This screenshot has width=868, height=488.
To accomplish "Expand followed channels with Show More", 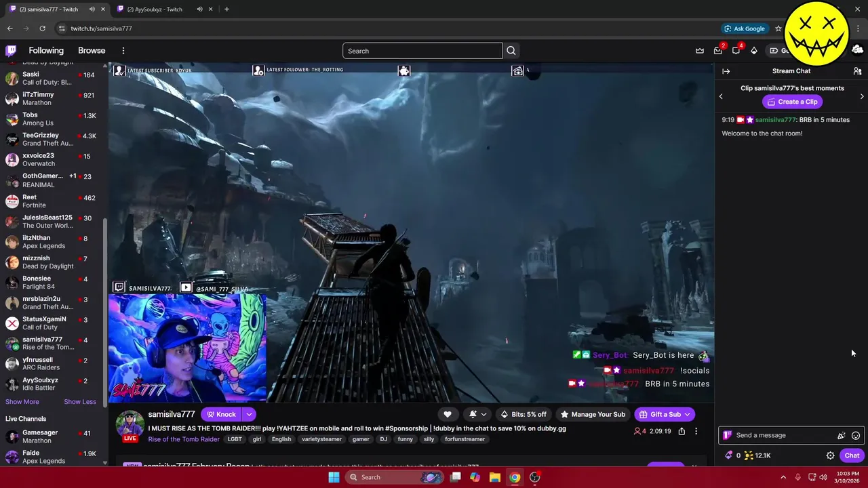I will click(x=22, y=402).
